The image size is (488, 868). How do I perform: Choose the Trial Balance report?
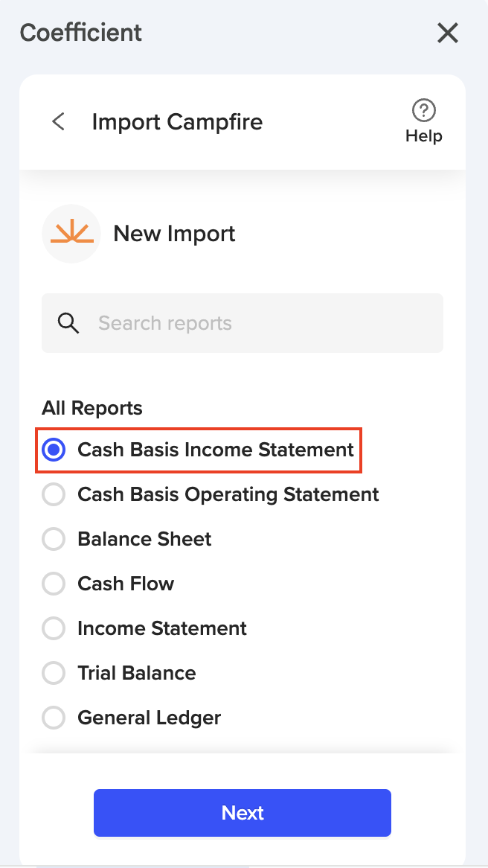pos(54,673)
